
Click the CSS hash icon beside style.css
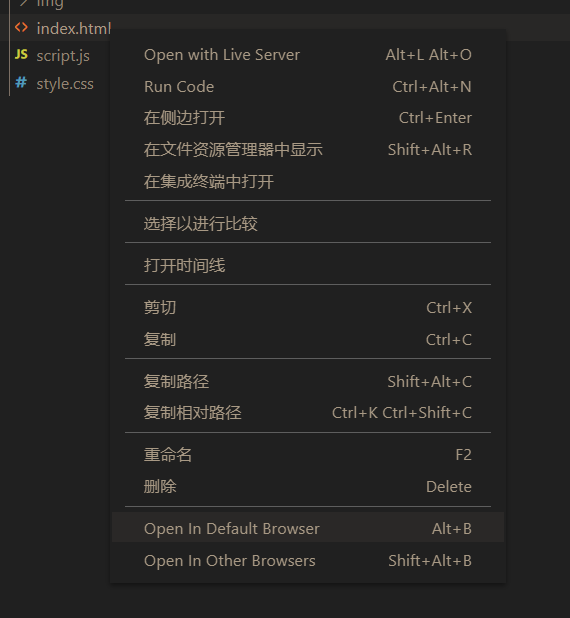pos(21,83)
